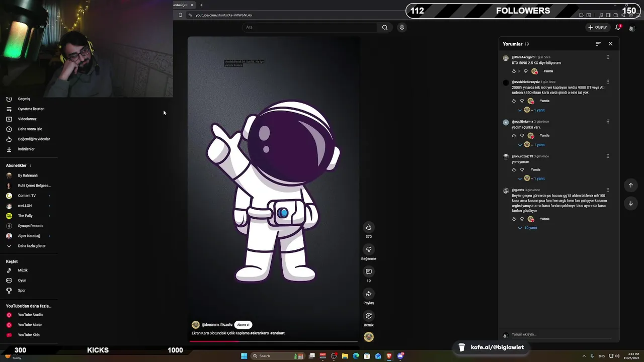The width and height of the screenshot is (644, 362).
Task: Open options menu for @evsizhicbirseysiz comment
Action: 608,82
